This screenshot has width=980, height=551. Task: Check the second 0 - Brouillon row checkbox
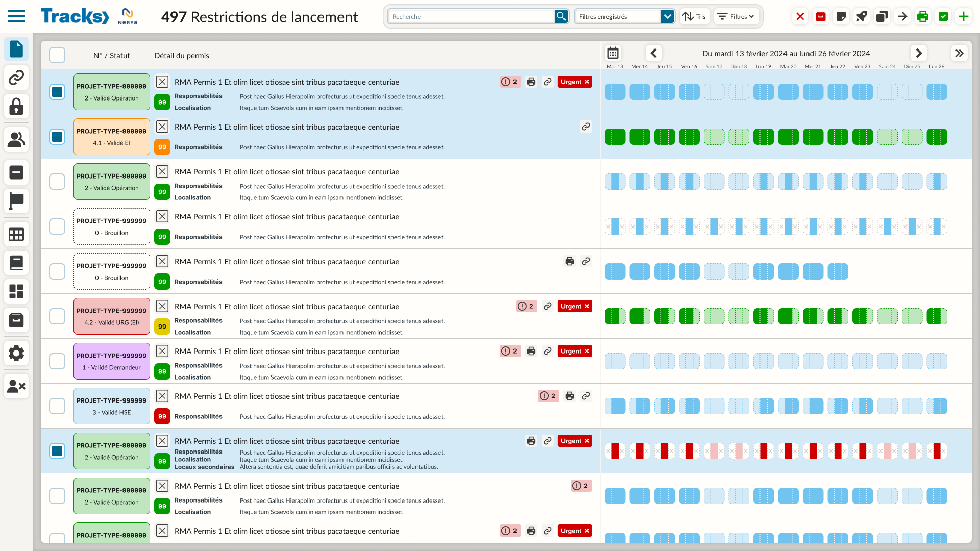coord(57,271)
